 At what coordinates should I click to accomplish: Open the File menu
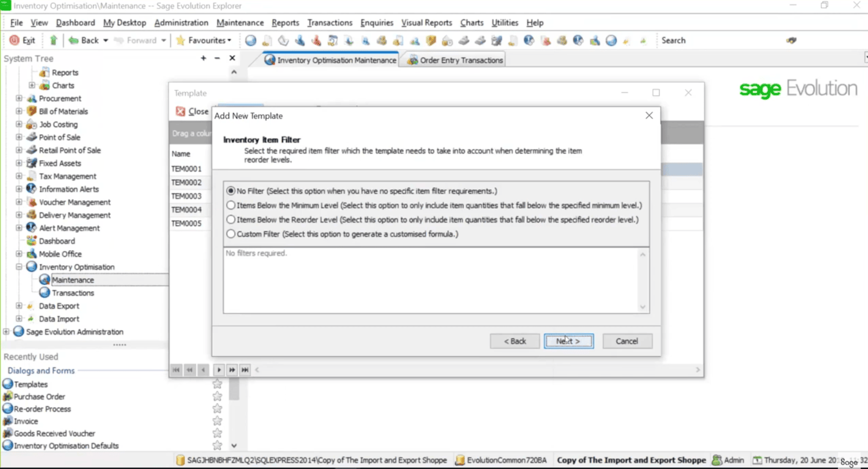pos(16,23)
